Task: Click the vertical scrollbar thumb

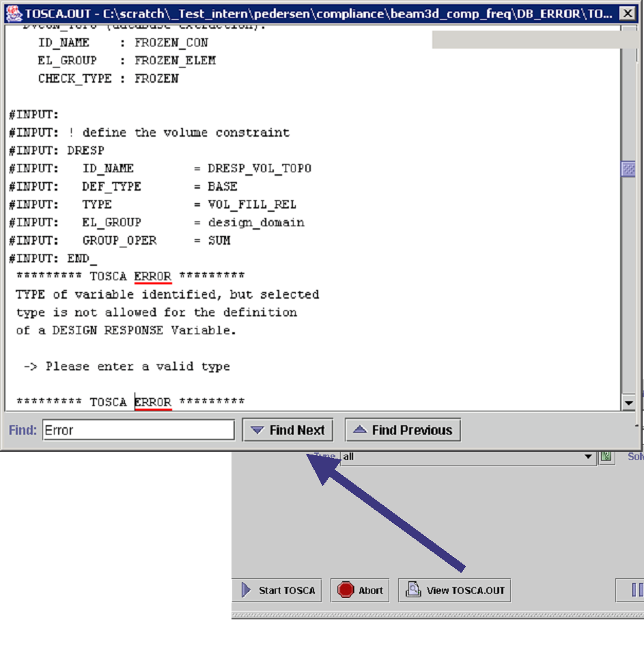Action: tap(629, 169)
